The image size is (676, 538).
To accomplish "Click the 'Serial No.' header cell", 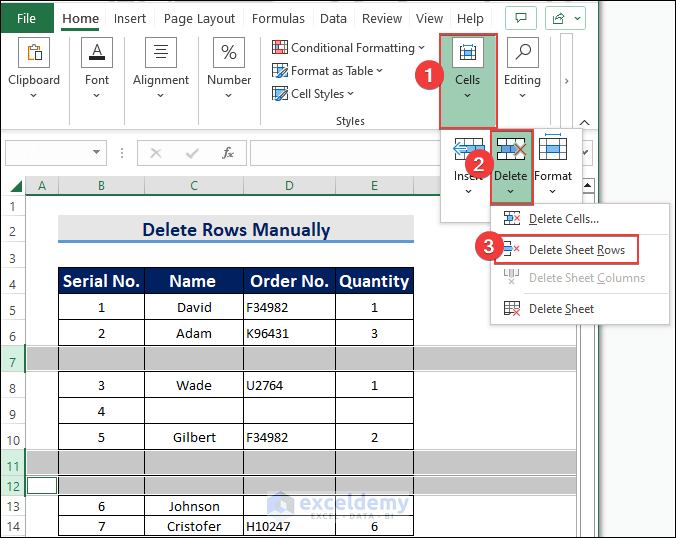I will (101, 281).
